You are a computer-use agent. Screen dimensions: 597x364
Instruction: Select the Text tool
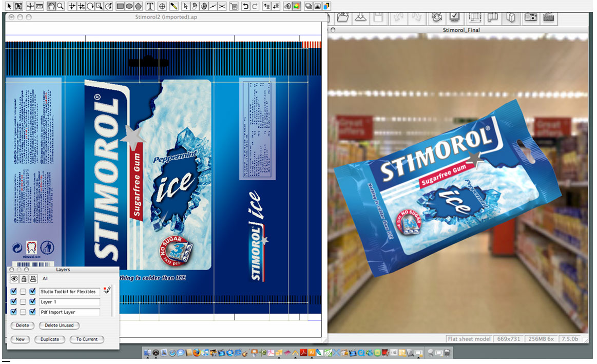pos(150,6)
